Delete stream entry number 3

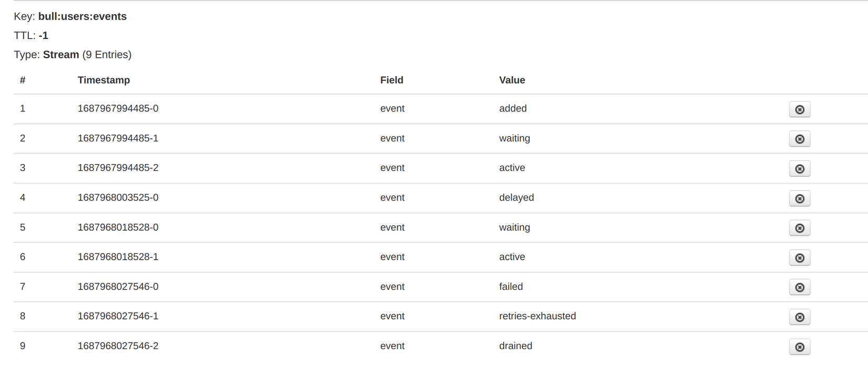tap(799, 169)
